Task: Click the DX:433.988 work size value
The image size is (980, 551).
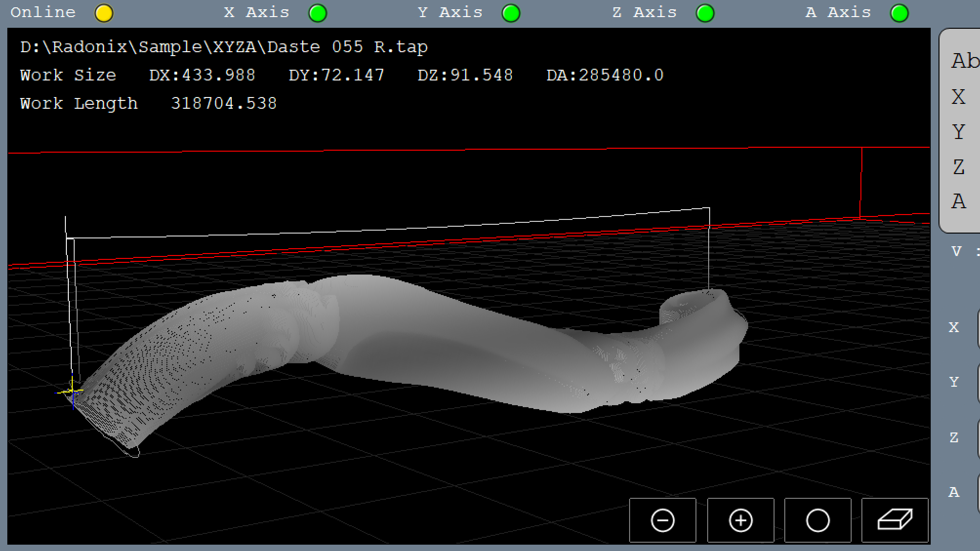Action: pos(202,75)
